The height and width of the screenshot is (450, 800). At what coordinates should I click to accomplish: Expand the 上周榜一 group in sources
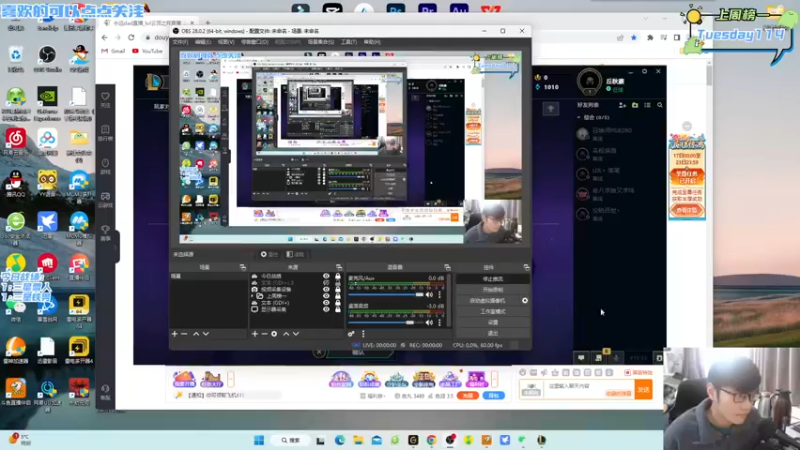(253, 296)
